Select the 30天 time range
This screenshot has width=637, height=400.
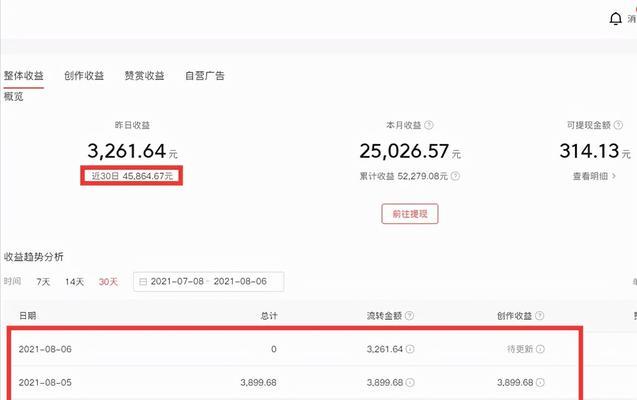[x=108, y=281]
